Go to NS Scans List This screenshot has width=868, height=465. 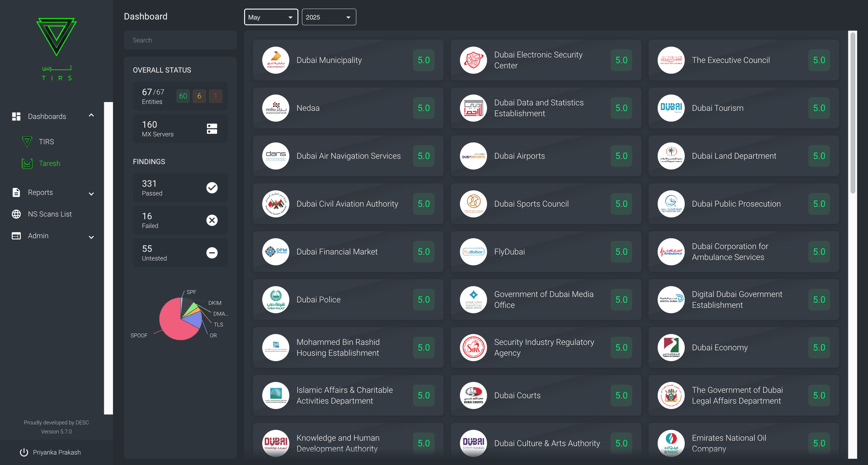click(50, 214)
